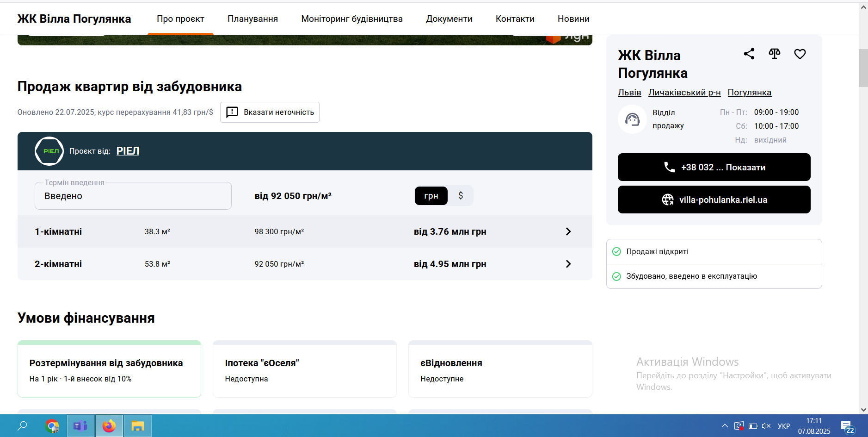
Task: Follow the РІЕЛ developer link
Action: click(128, 151)
